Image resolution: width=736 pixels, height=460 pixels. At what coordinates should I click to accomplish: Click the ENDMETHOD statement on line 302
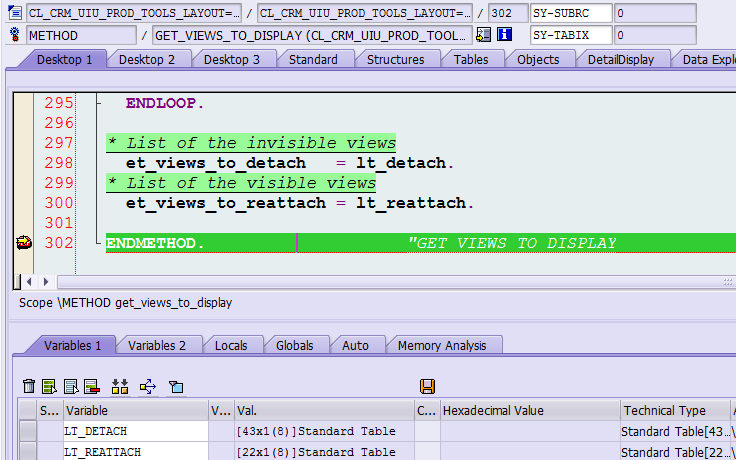coord(155,243)
